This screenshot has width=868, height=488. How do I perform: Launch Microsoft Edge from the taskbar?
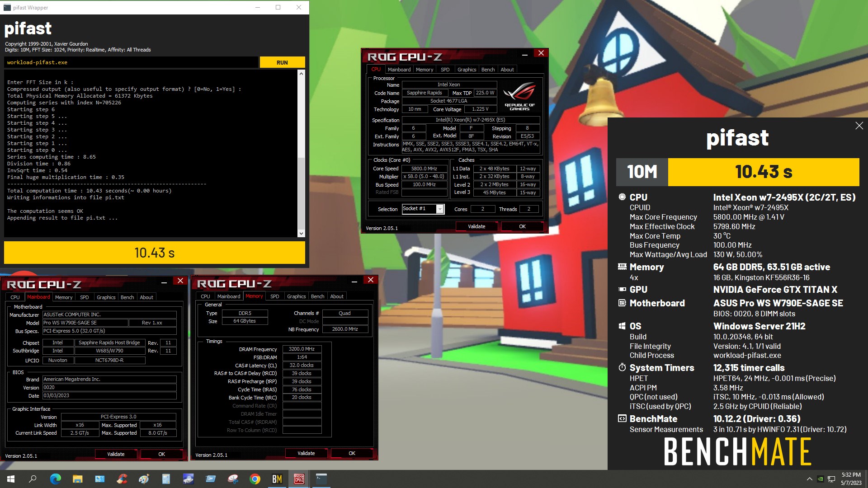55,479
